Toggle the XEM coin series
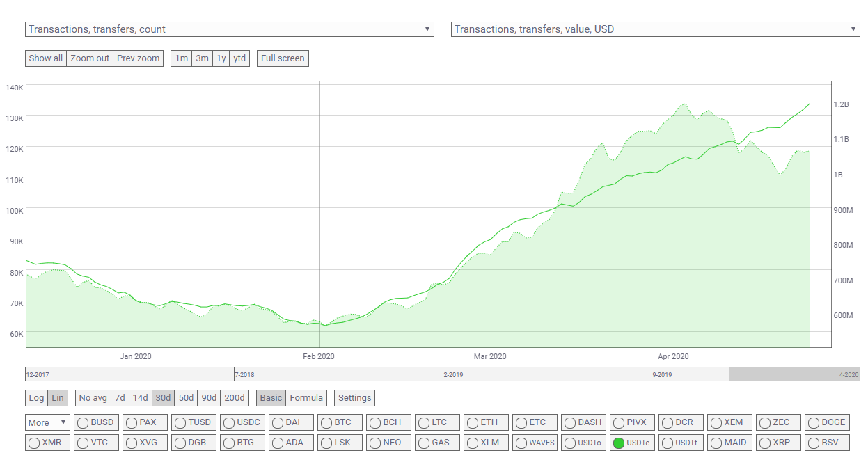868x453 pixels. [x=730, y=422]
